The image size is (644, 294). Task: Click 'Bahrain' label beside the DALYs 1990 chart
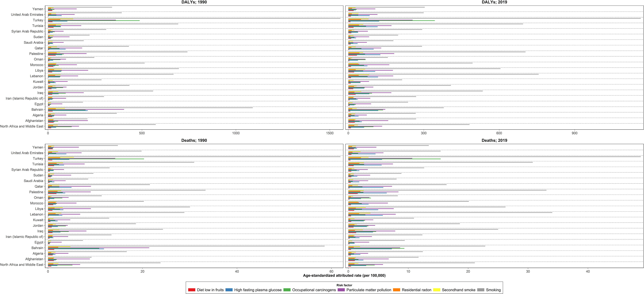point(37,110)
